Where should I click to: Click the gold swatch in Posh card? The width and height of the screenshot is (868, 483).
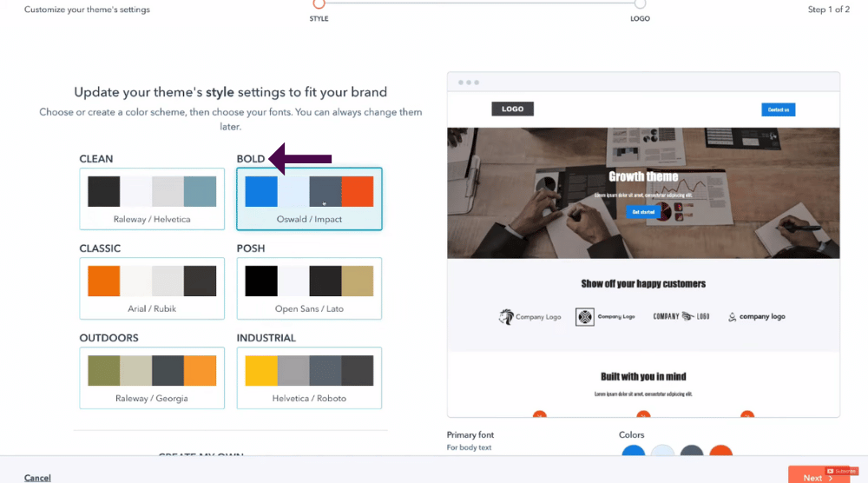coord(358,281)
